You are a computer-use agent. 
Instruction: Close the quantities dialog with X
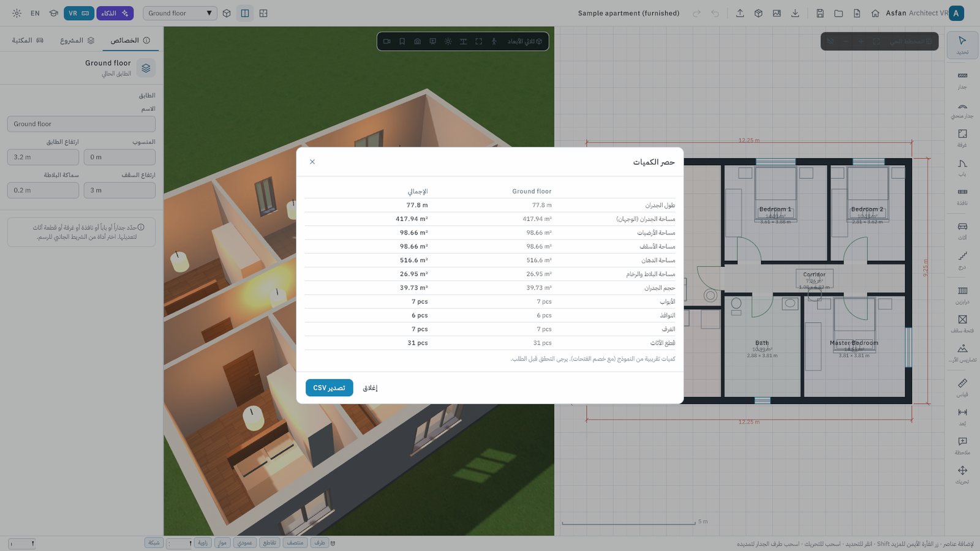click(x=312, y=162)
